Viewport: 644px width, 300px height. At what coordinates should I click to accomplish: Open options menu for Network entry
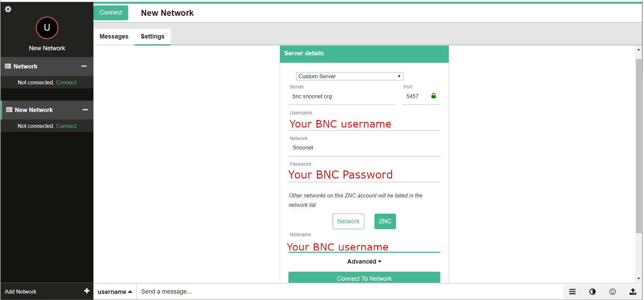(x=84, y=66)
